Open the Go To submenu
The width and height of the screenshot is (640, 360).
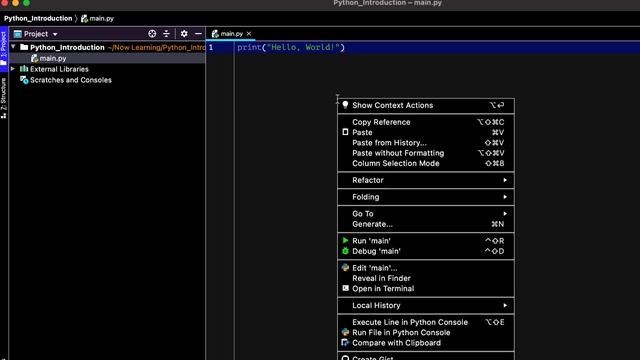(x=426, y=213)
